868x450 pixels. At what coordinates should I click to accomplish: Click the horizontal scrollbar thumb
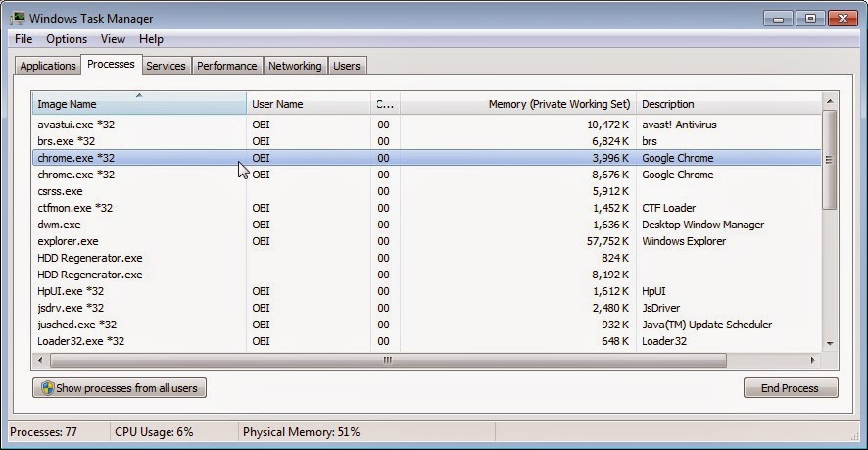point(388,360)
